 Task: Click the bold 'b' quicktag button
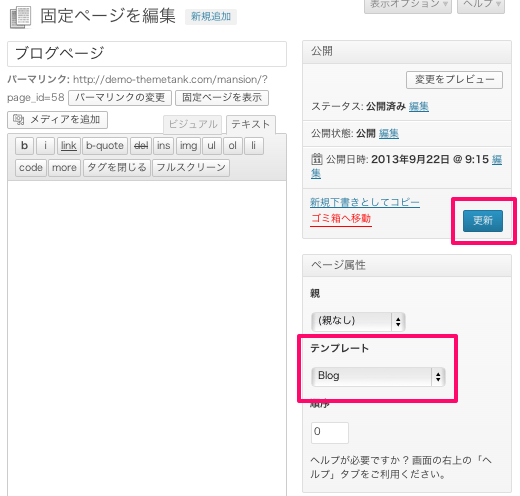click(x=24, y=146)
